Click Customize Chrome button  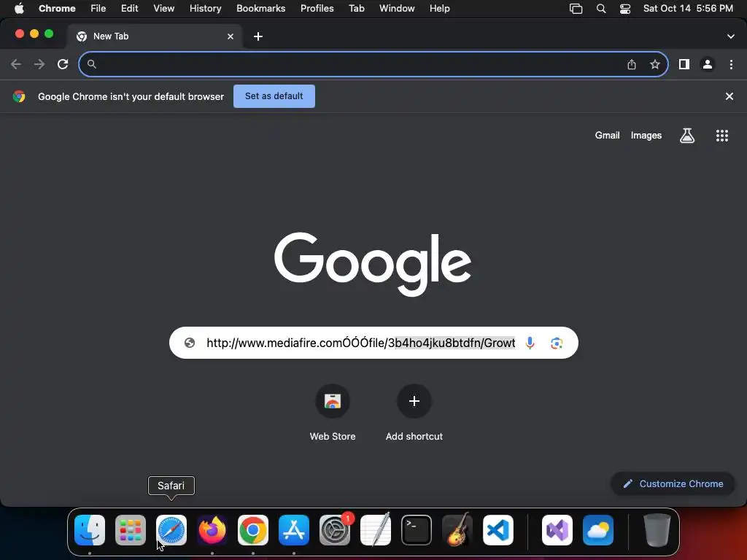[673, 484]
